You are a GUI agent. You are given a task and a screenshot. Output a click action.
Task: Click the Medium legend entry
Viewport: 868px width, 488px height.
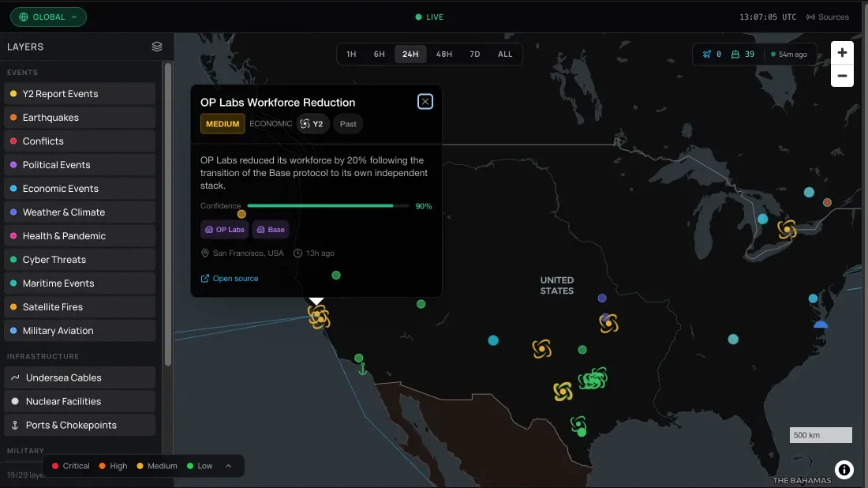pyautogui.click(x=157, y=466)
